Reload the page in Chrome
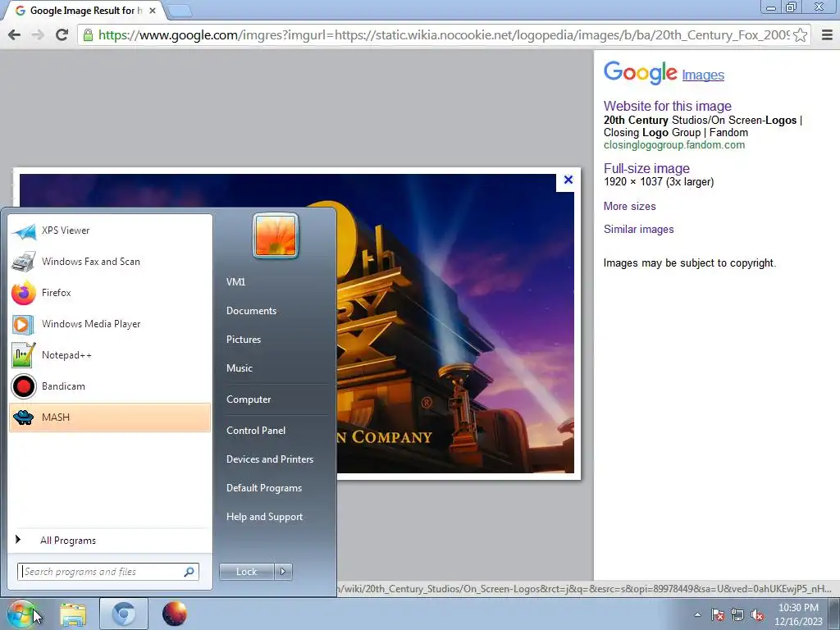Image resolution: width=840 pixels, height=630 pixels. click(62, 34)
